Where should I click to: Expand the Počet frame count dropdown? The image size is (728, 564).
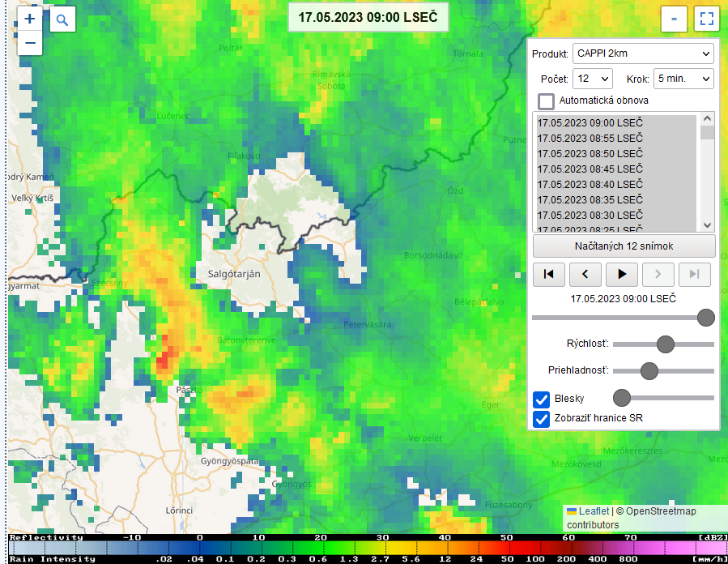[x=592, y=79]
